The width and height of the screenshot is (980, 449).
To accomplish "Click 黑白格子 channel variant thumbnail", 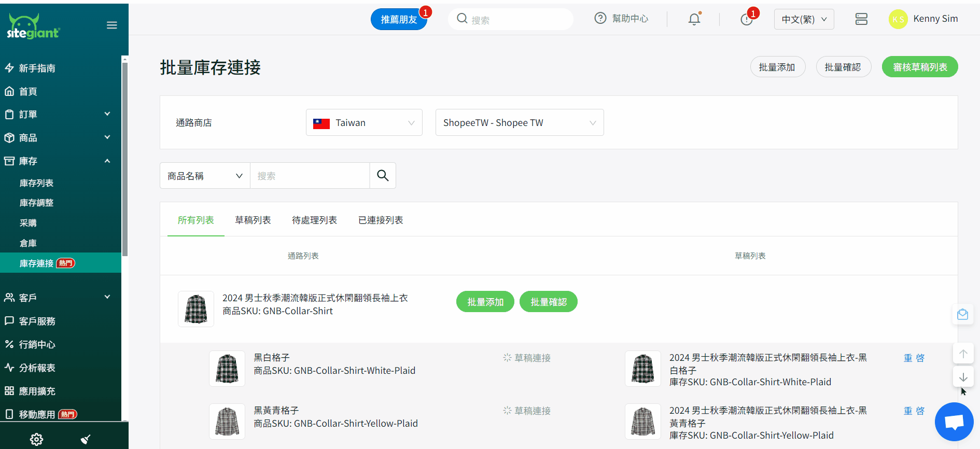I will tap(227, 369).
